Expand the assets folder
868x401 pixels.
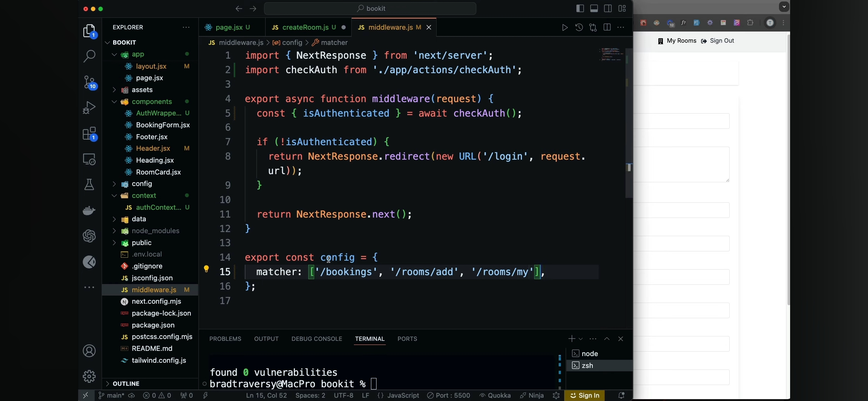click(x=142, y=90)
